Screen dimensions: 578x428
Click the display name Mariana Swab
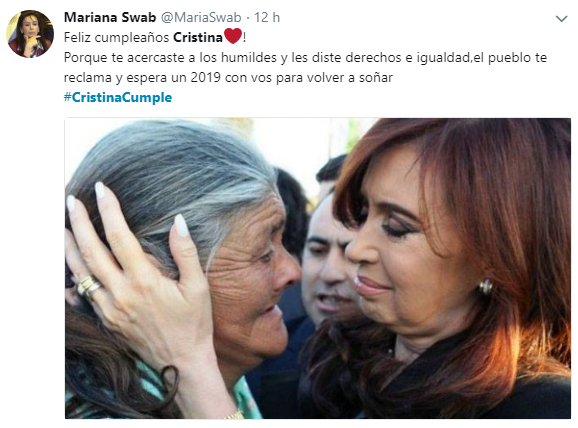point(110,17)
